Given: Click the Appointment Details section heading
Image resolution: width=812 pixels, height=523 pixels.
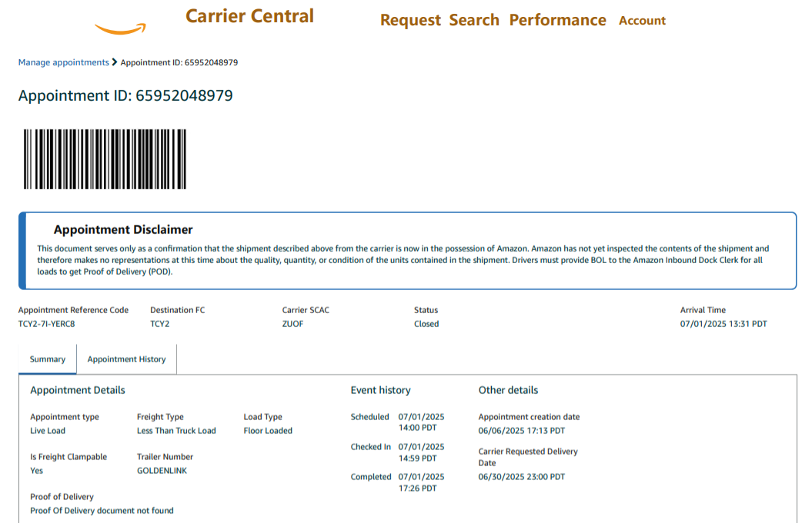Looking at the screenshot, I should tap(78, 390).
